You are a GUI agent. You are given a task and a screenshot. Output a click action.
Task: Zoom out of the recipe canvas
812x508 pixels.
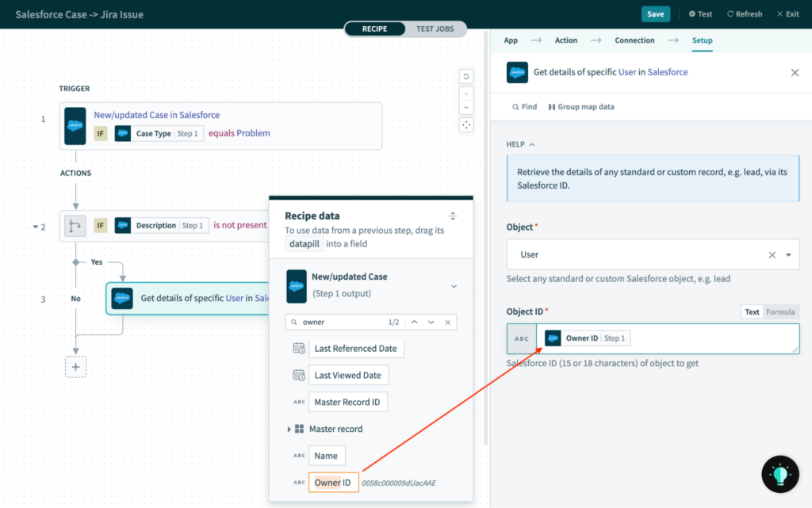pos(466,107)
